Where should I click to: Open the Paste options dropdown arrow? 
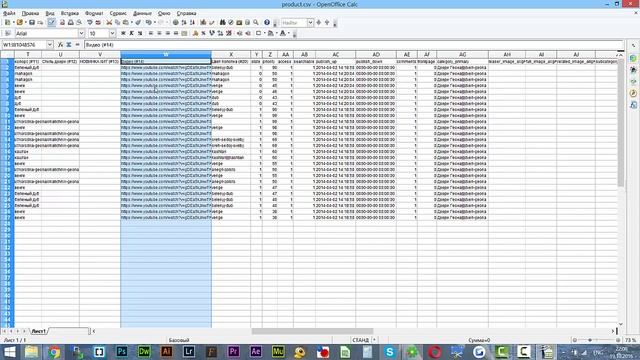click(131, 22)
